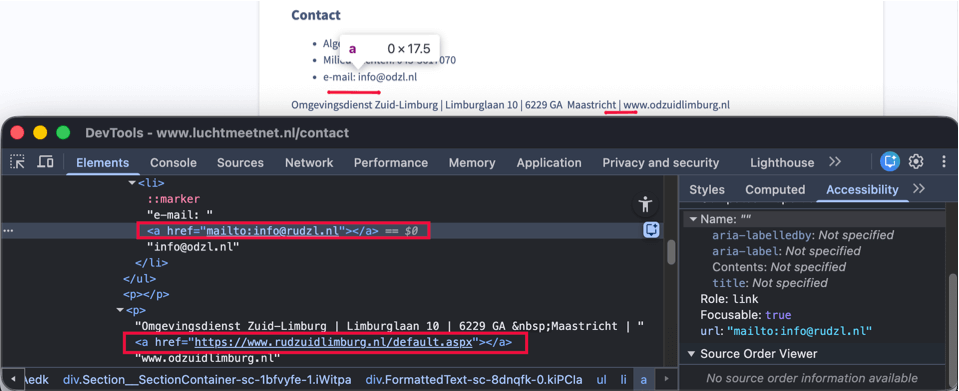This screenshot has width=959, height=391.
Task: Open the Application tab
Action: (x=549, y=163)
